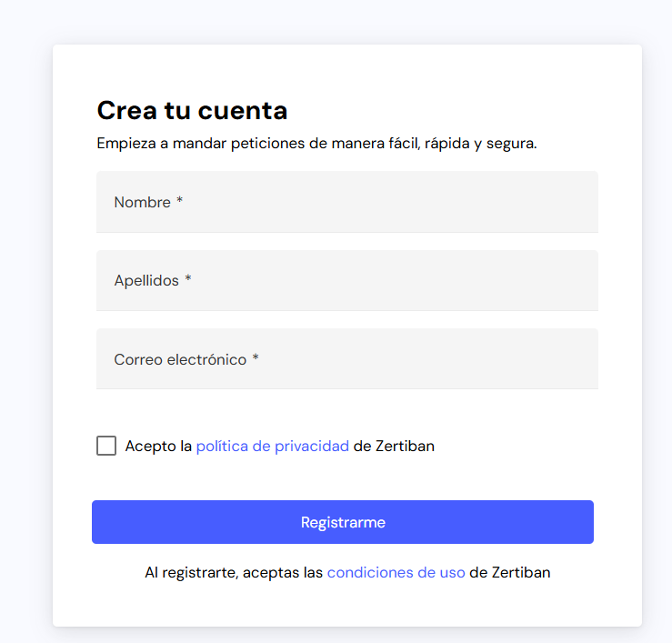Open the condiciones de uso link
The height and width of the screenshot is (643, 672).
pos(396,572)
